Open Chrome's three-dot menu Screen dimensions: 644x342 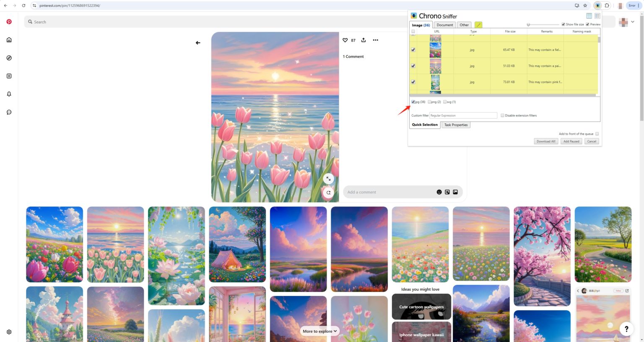[638, 5]
